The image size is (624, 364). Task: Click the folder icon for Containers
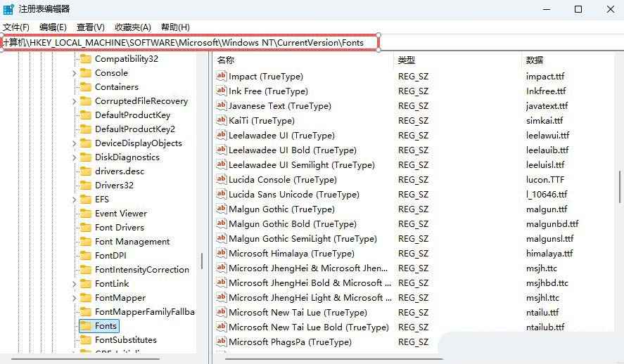pyautogui.click(x=86, y=86)
